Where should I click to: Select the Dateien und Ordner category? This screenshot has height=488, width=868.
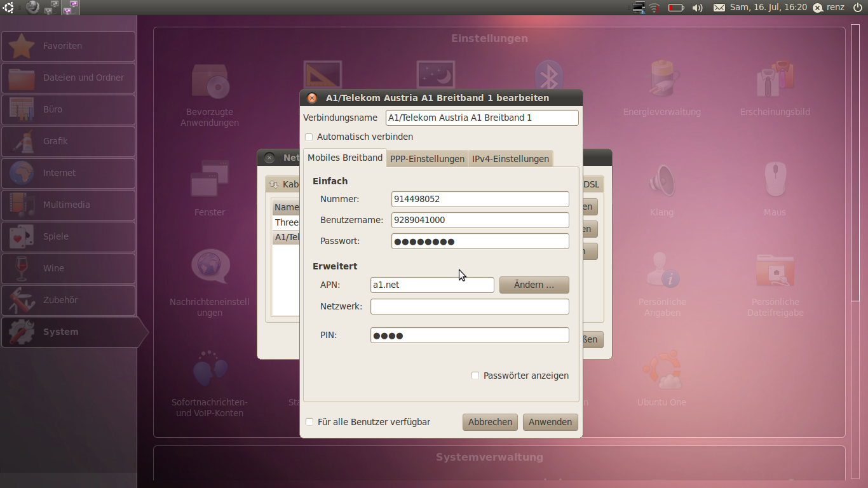[69, 78]
